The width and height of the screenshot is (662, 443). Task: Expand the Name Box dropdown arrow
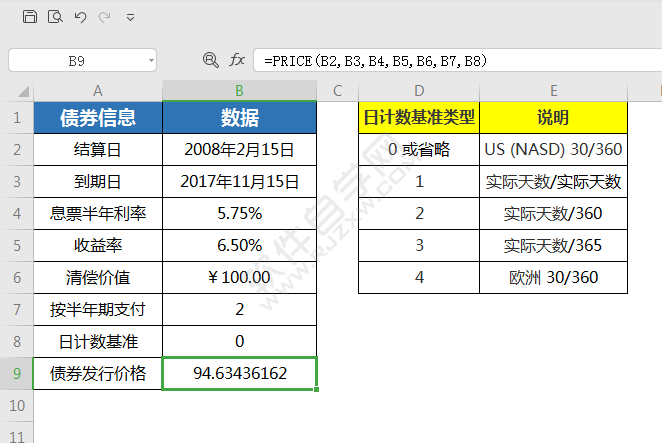[151, 61]
